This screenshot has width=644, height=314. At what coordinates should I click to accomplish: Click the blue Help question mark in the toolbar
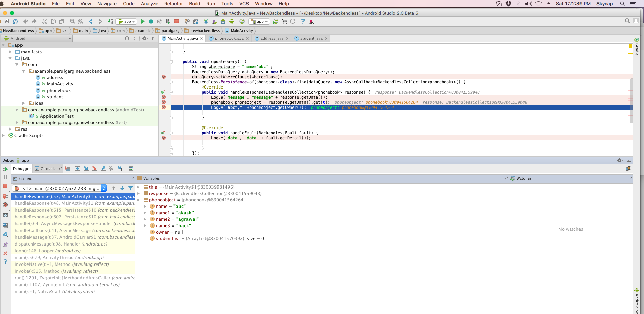303,21
